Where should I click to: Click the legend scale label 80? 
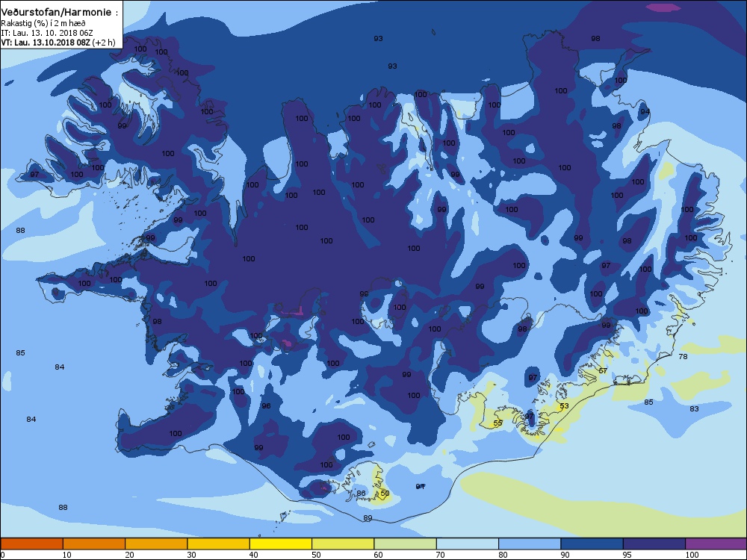(503, 555)
